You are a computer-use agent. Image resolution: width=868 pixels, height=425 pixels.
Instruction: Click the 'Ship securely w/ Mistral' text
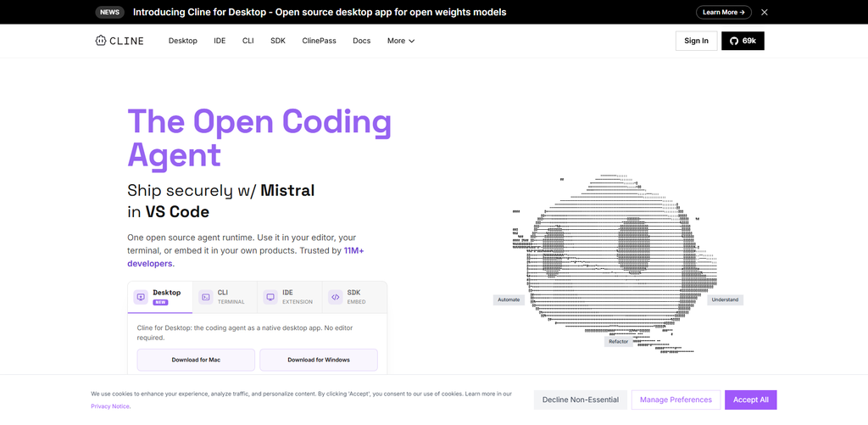[x=221, y=191]
